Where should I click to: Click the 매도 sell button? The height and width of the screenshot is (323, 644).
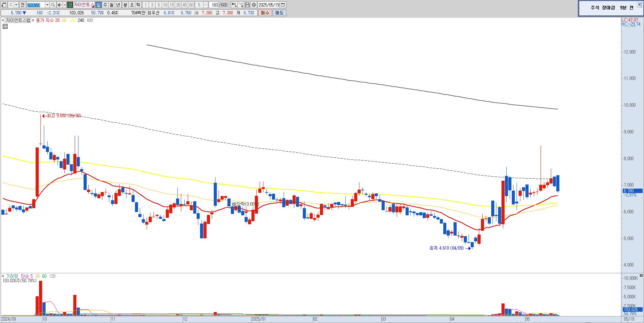279,13
